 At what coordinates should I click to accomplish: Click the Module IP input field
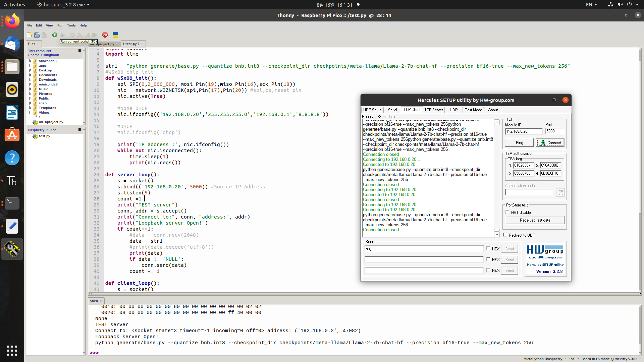[524, 131]
